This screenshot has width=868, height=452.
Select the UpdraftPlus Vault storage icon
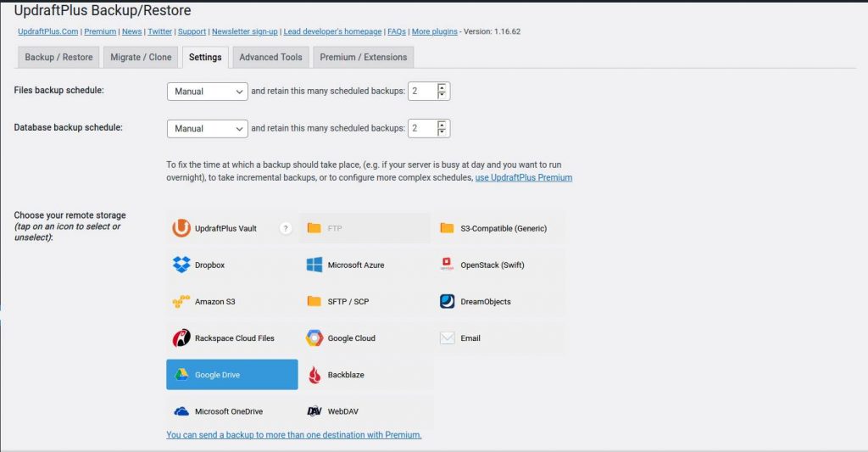coord(181,228)
